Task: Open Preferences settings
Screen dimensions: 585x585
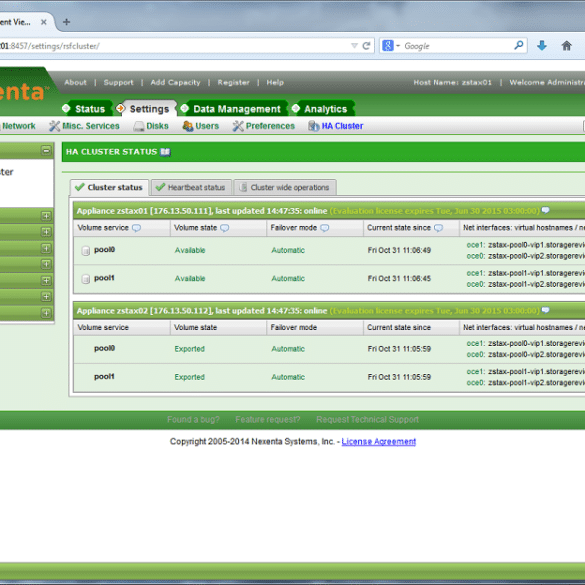Action: (264, 126)
